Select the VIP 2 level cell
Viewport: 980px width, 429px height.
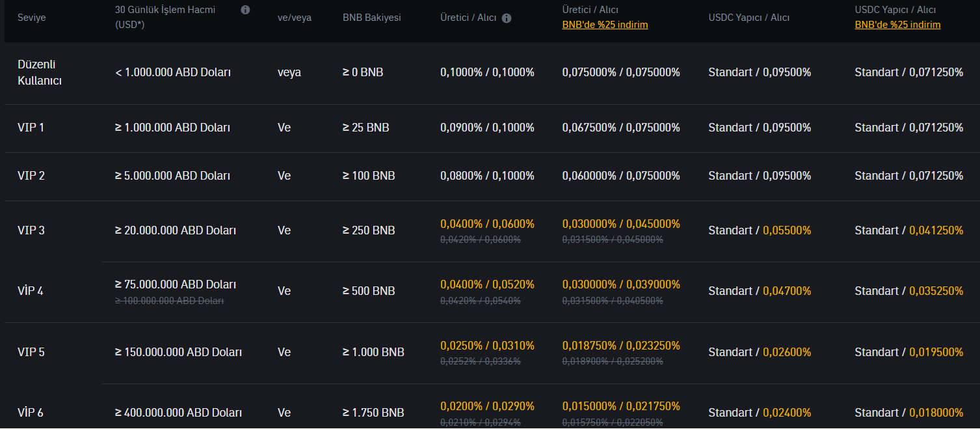point(31,176)
